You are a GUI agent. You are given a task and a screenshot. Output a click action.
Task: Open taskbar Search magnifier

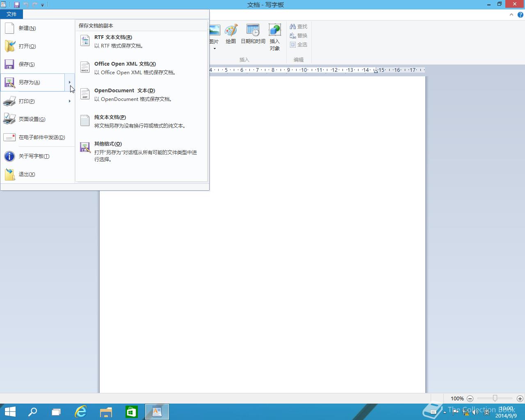pos(32,412)
